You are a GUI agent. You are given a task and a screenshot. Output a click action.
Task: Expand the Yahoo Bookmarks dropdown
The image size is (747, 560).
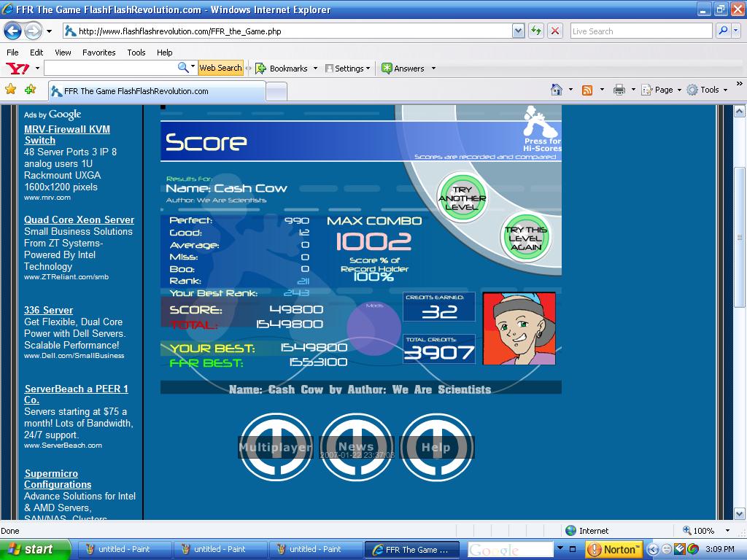tap(315, 69)
